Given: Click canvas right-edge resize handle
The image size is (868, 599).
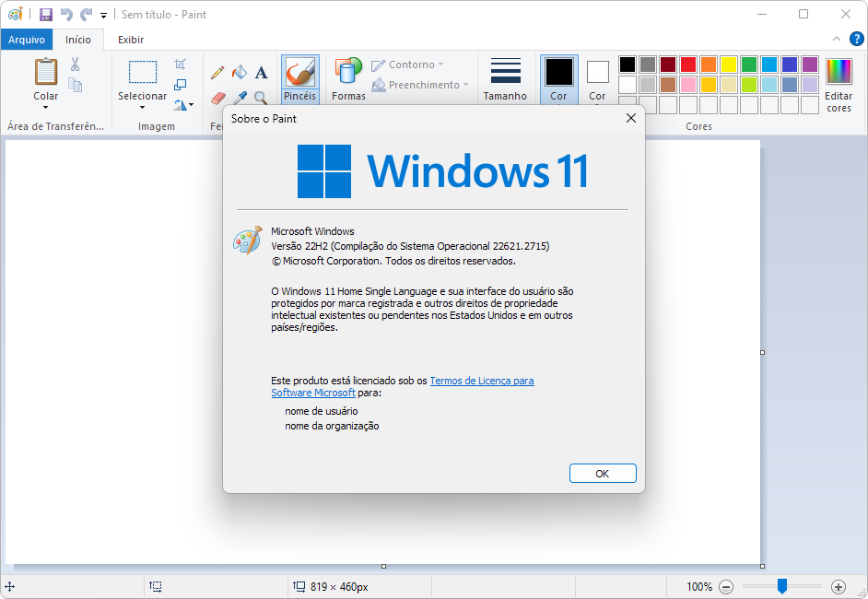Looking at the screenshot, I should pyautogui.click(x=763, y=353).
